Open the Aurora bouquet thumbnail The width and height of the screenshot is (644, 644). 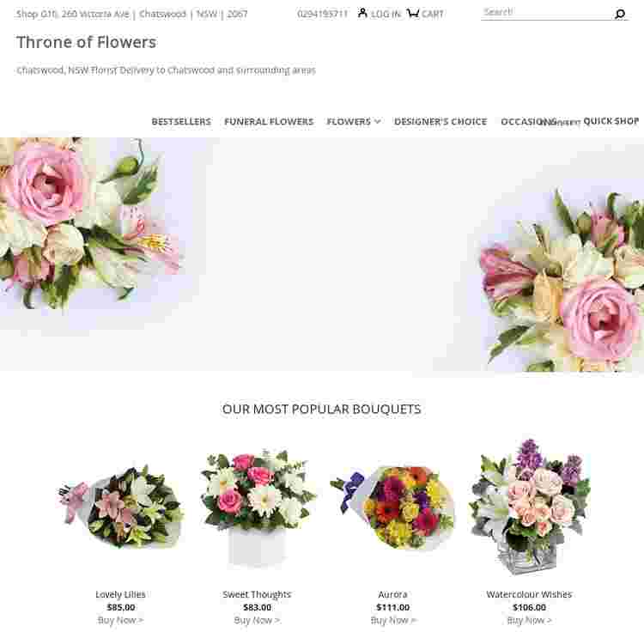(392, 507)
